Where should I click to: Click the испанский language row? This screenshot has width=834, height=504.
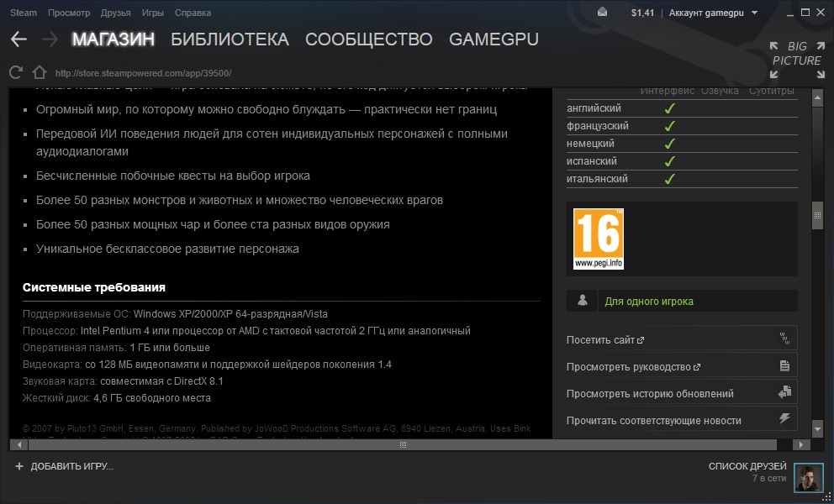point(682,161)
